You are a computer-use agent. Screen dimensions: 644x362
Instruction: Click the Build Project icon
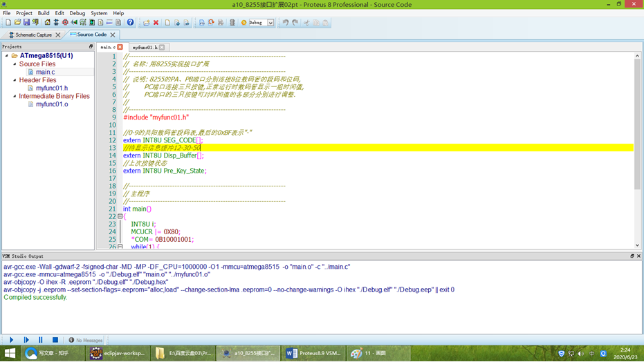pyautogui.click(x=202, y=23)
